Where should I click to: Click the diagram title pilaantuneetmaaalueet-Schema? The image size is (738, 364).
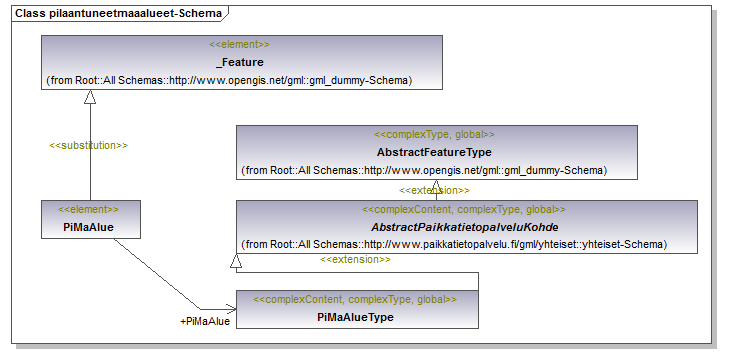[118, 13]
